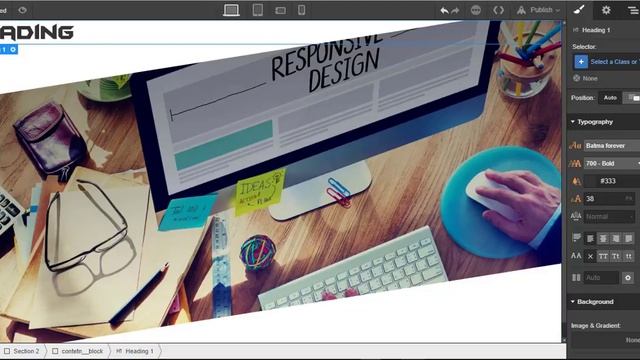The width and height of the screenshot is (640, 360).
Task: Open the Style panel brush tab
Action: (579, 10)
